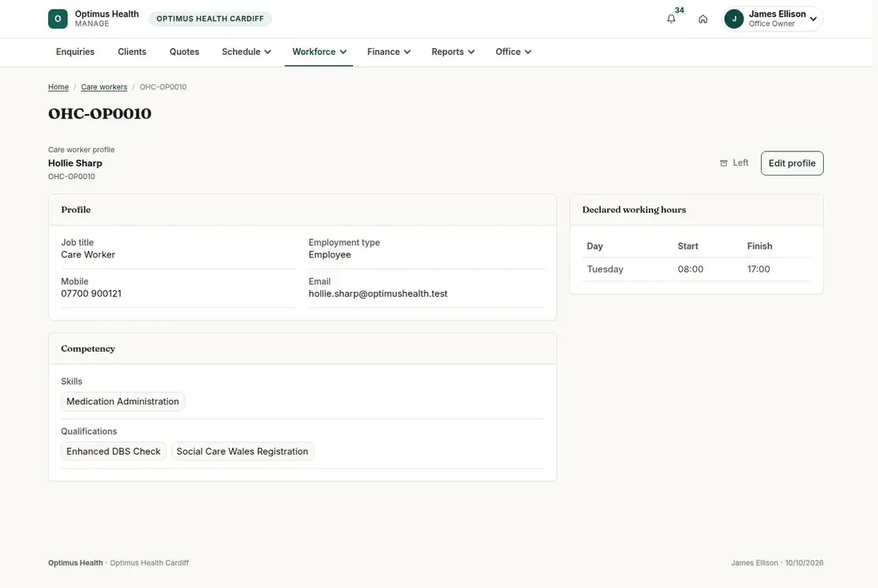Click the Hollie Sharp name text
The height and width of the screenshot is (588, 878).
tap(75, 163)
